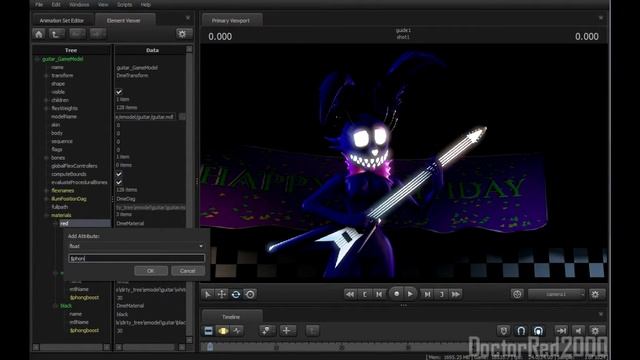The height and width of the screenshot is (360, 640).
Task: Click the bookmark tool in timeline toolbar
Action: click(x=267, y=331)
